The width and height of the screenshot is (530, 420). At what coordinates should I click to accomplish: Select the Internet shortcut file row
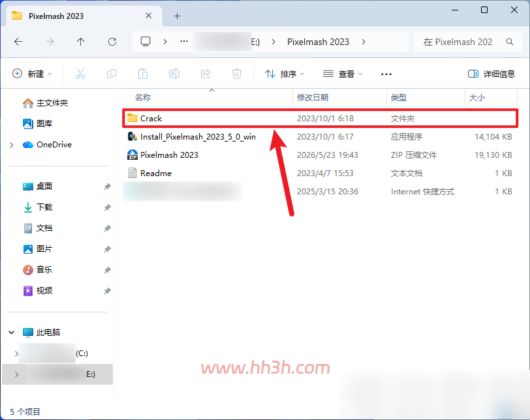click(x=320, y=192)
